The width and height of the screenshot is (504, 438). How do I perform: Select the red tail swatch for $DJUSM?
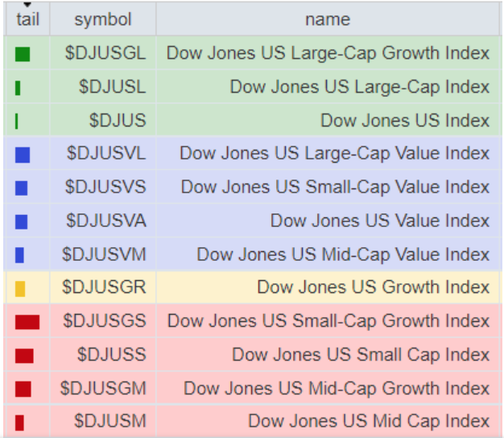pyautogui.click(x=19, y=422)
